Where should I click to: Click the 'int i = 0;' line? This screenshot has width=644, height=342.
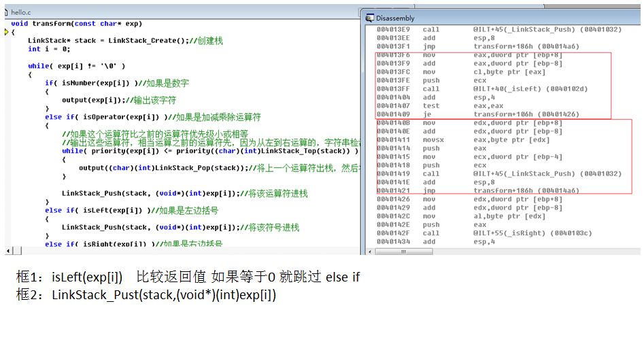pos(49,49)
